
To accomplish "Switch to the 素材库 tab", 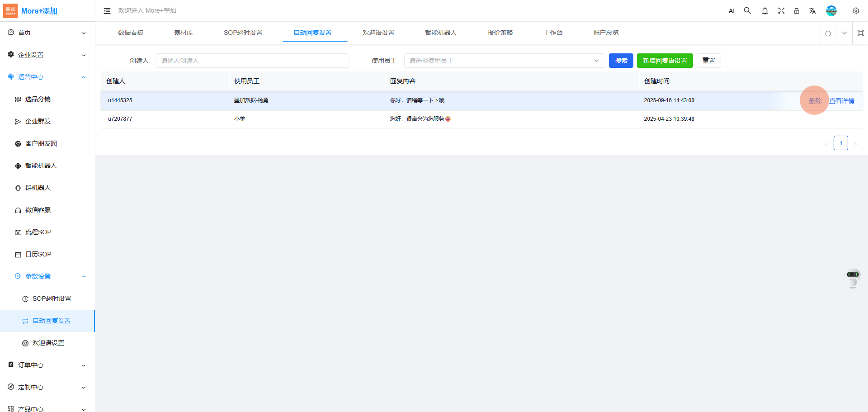I will point(184,33).
